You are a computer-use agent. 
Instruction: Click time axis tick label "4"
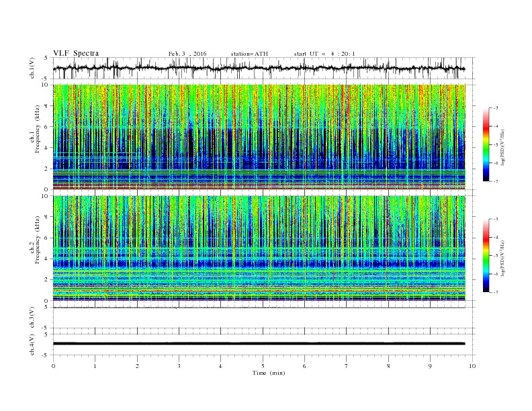(220, 366)
